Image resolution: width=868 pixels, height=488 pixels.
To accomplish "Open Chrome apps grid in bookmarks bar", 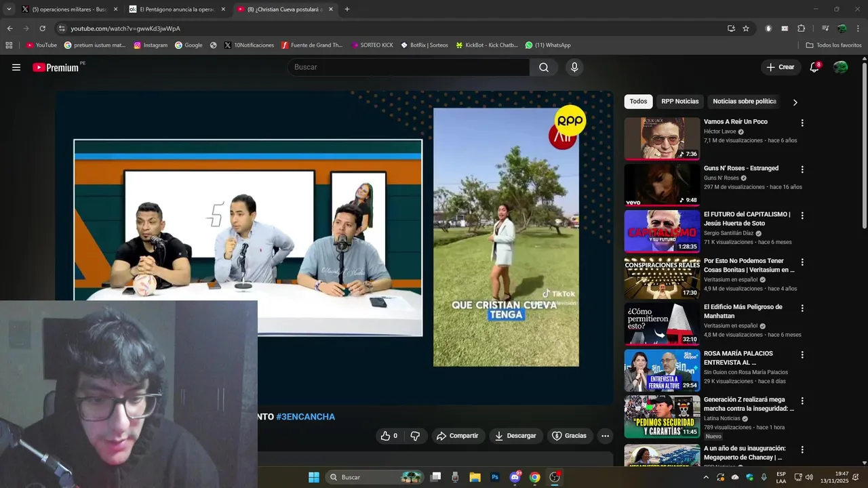I will [9, 45].
